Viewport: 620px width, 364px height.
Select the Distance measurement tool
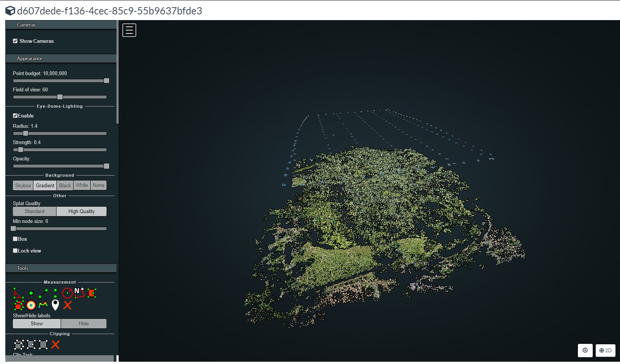coord(43,292)
